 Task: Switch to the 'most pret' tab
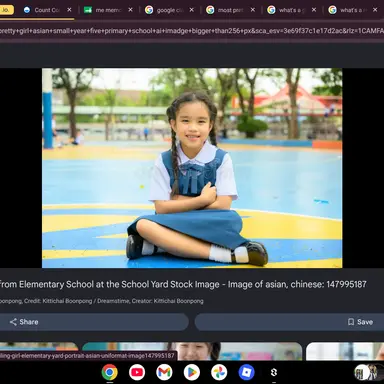pos(230,10)
